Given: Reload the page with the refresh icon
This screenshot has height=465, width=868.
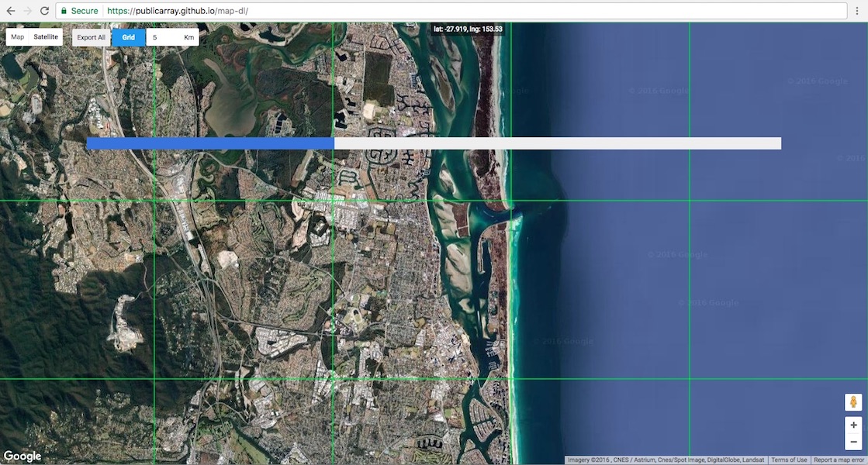Looking at the screenshot, I should pyautogui.click(x=45, y=10).
